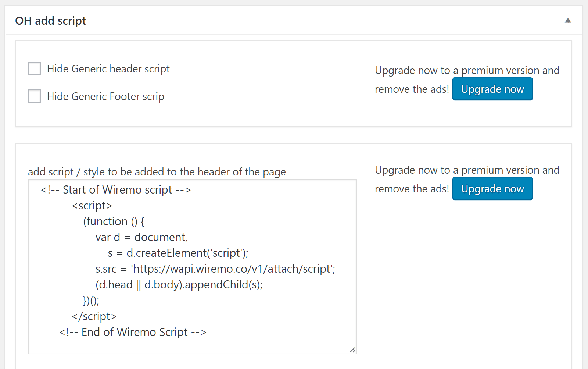588x369 pixels.
Task: Place cursor on the '})();' line
Action: point(91,301)
